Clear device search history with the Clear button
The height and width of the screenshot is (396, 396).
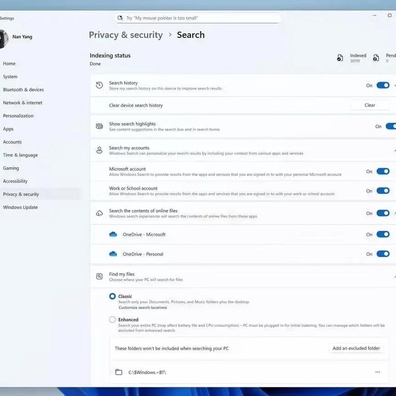[370, 105]
